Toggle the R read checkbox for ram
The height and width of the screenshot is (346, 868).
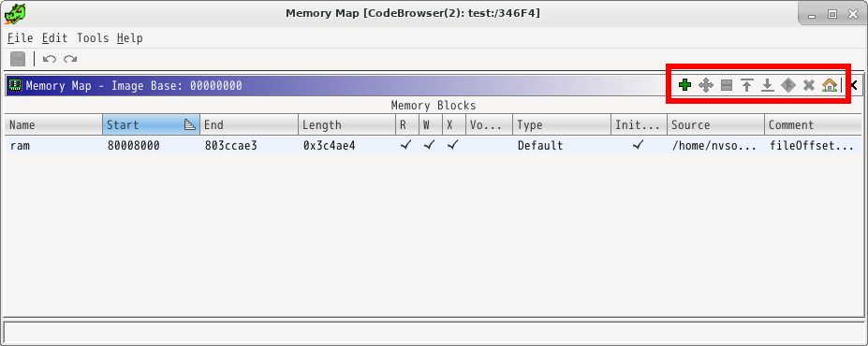click(406, 145)
